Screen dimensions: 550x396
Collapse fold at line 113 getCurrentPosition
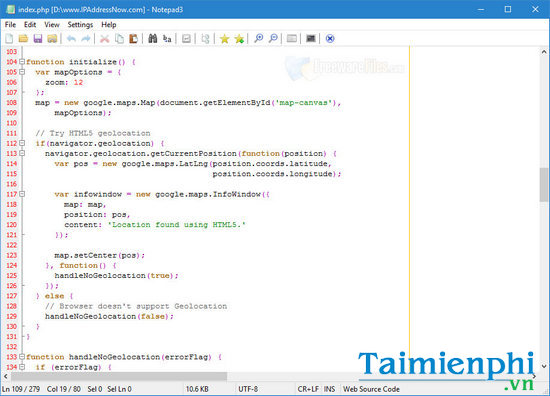22,153
